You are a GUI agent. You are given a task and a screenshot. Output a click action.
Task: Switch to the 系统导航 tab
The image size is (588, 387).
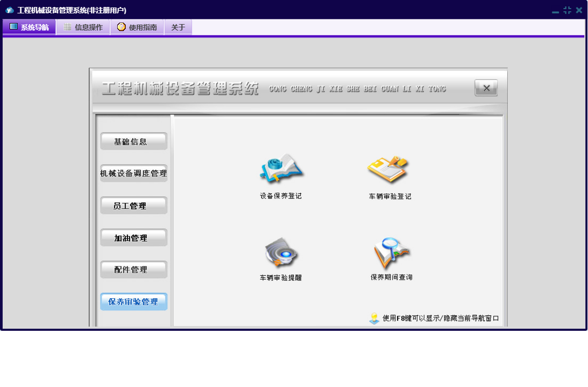pos(29,27)
